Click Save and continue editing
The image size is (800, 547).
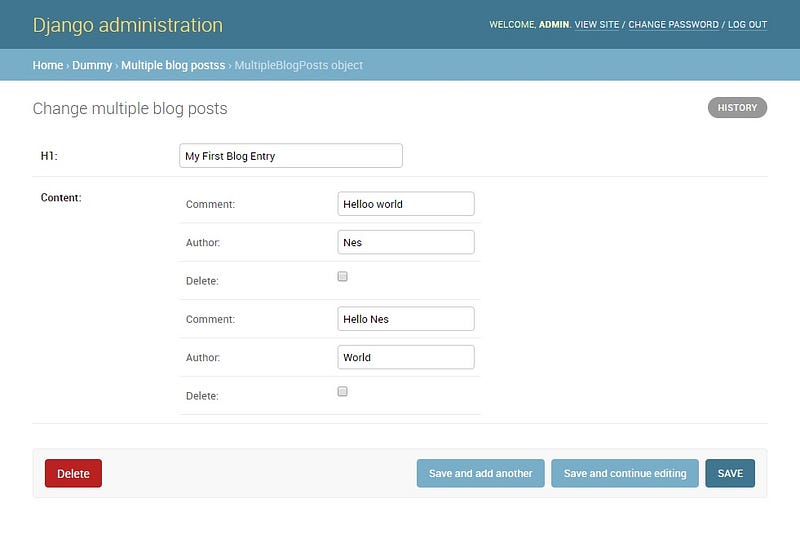click(624, 473)
